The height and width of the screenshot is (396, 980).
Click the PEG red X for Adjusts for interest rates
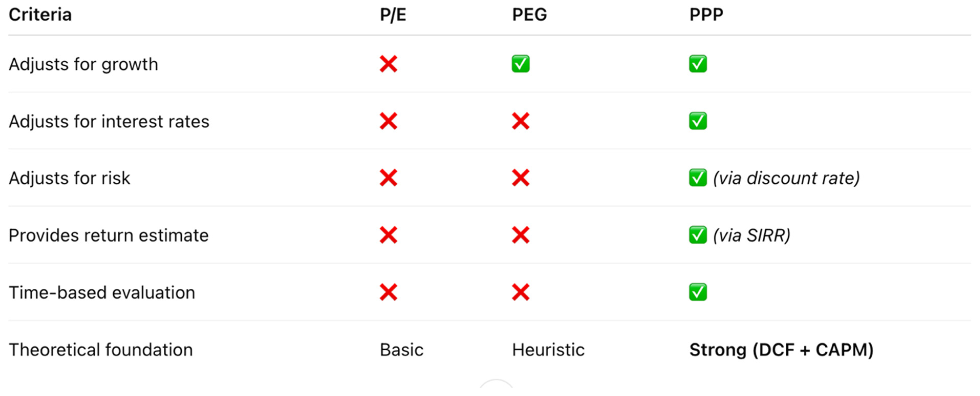point(520,121)
